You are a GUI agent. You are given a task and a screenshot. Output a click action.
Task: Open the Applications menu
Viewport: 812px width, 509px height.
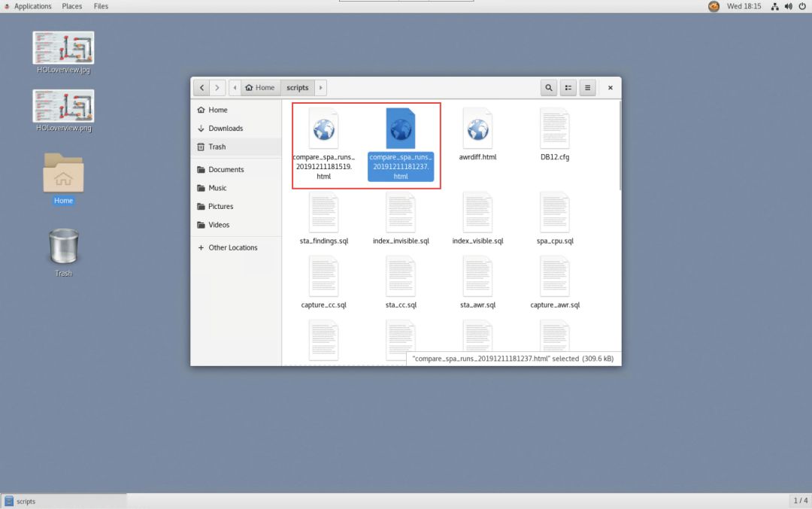coord(32,6)
